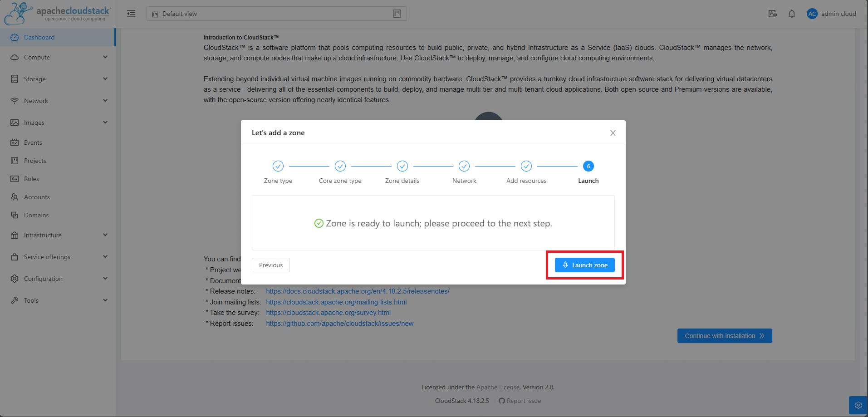
Task: Expand the Compute menu chevron
Action: tap(105, 57)
